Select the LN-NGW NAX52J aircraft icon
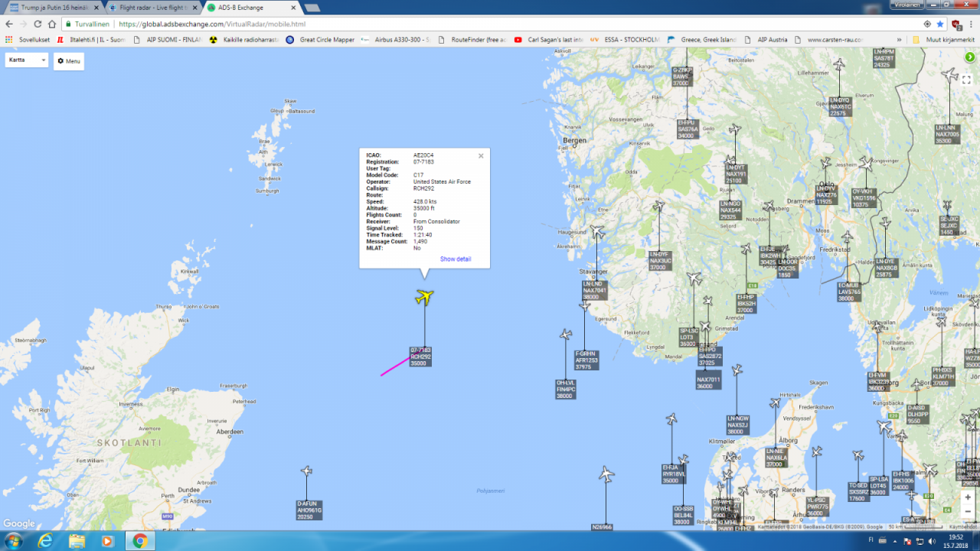 click(737, 370)
